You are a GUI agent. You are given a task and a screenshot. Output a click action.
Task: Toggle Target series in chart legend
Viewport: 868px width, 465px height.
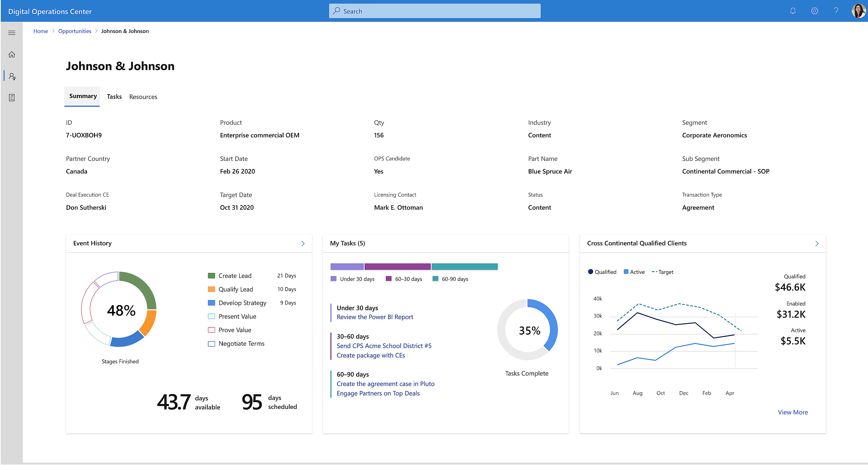coord(663,272)
